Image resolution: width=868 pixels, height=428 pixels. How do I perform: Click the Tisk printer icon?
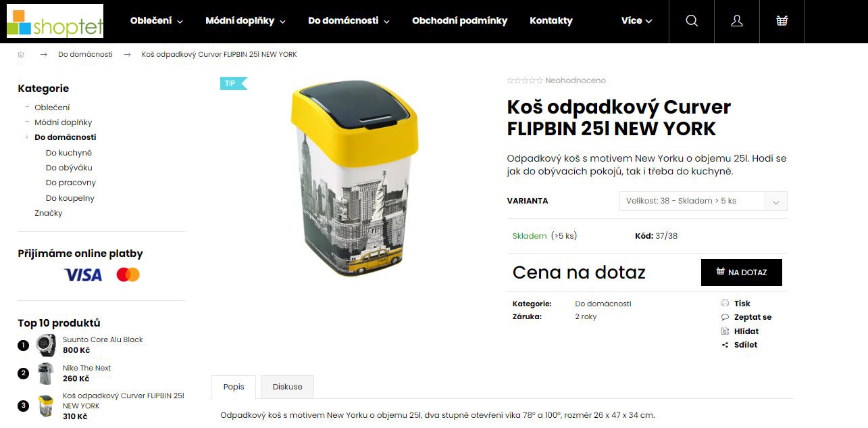(725, 304)
